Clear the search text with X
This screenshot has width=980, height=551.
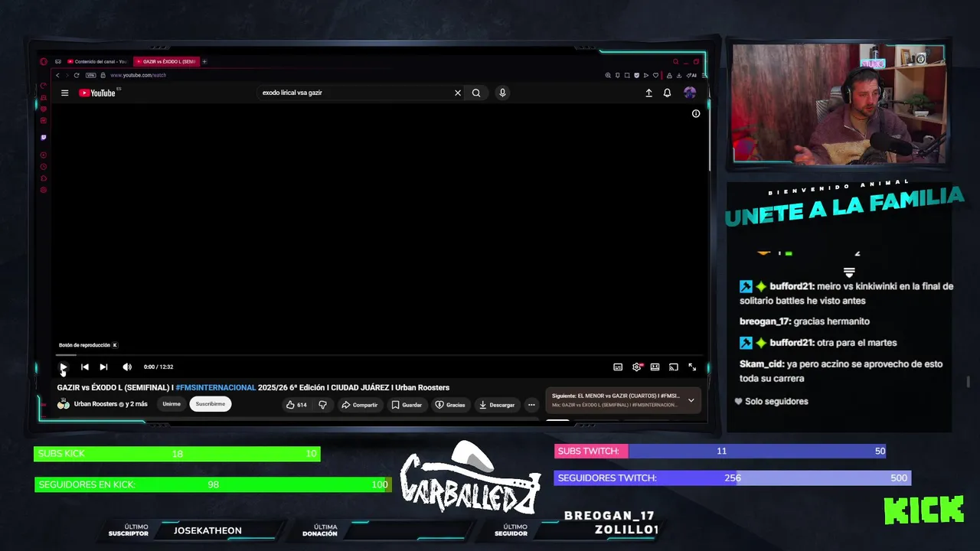tap(458, 93)
